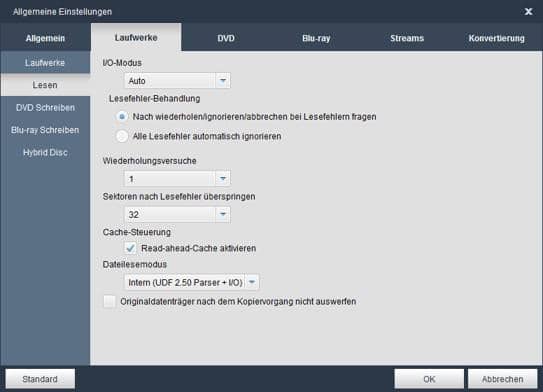
Task: Expand the Dateilesemodus dropdown arrow
Action: click(252, 282)
